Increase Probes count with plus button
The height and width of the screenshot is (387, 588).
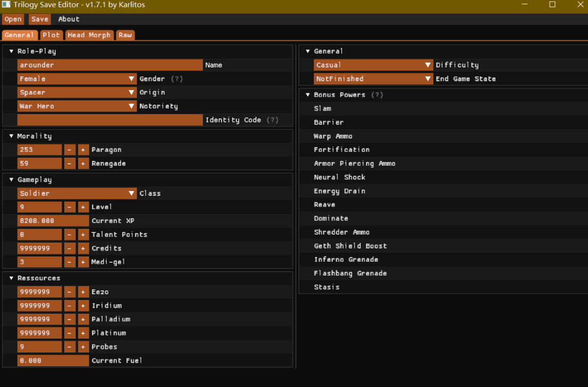click(x=83, y=347)
